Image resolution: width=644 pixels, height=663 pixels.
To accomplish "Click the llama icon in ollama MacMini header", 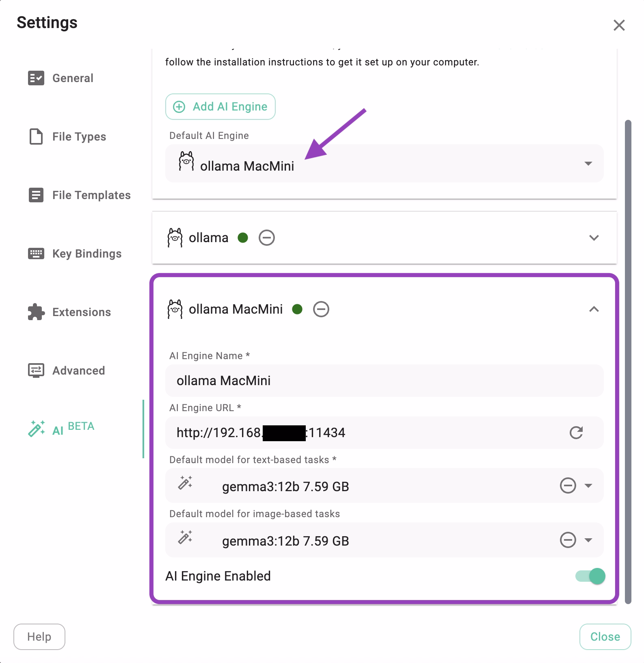I will [175, 309].
